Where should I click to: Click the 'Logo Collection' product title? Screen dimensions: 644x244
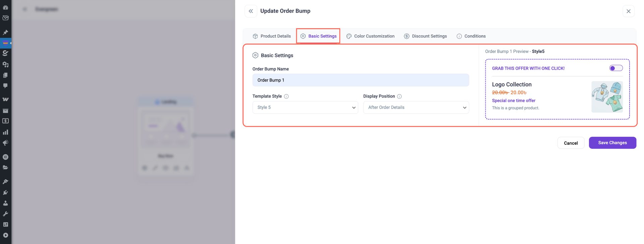pos(512,84)
